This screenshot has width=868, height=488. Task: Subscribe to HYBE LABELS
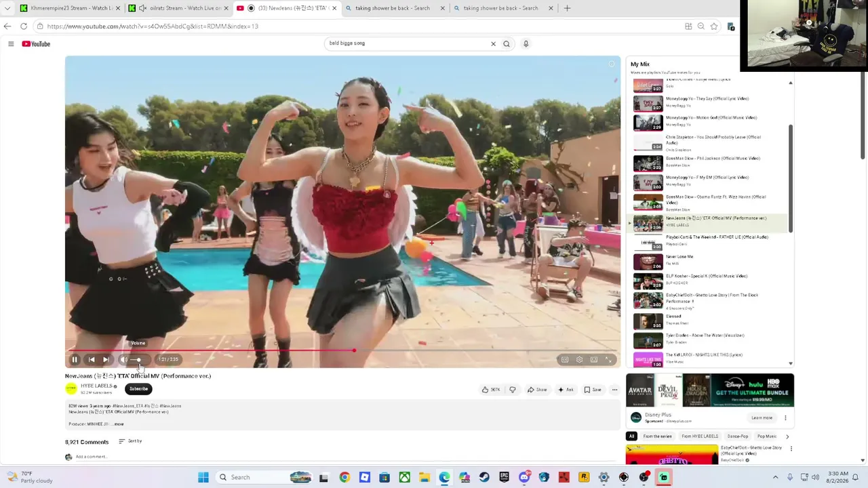138,389
